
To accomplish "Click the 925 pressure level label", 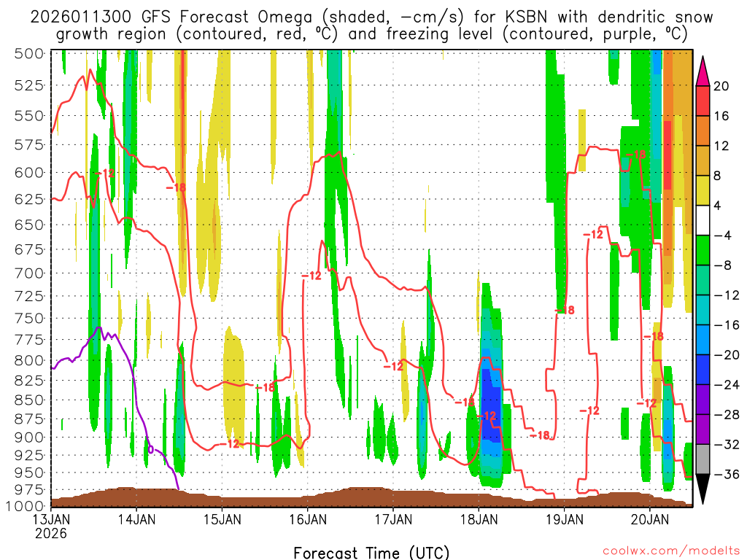I will point(29,455).
